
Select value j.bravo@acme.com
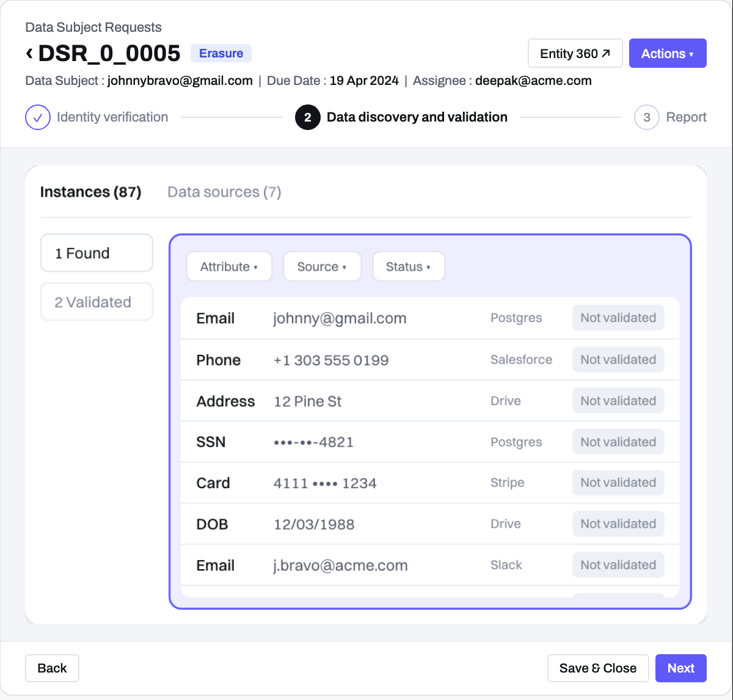[340, 566]
